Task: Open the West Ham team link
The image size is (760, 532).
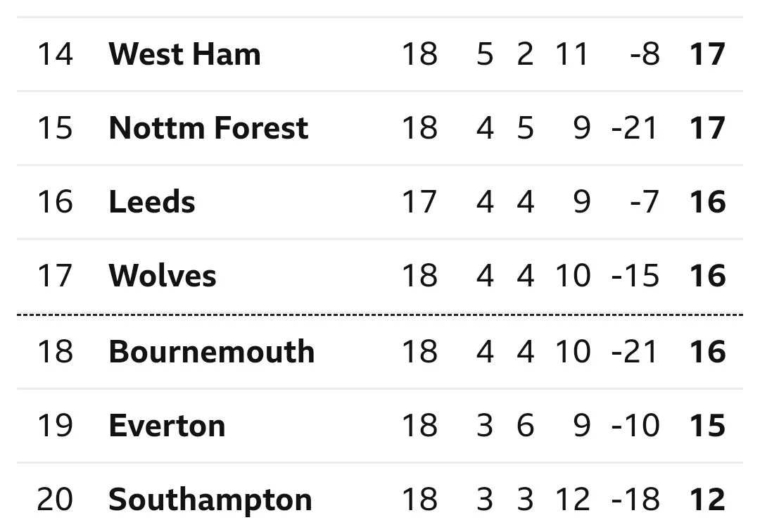Action: pos(184,55)
